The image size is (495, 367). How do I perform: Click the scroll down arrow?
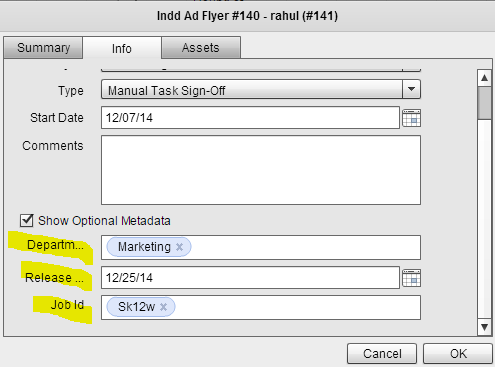click(484, 327)
